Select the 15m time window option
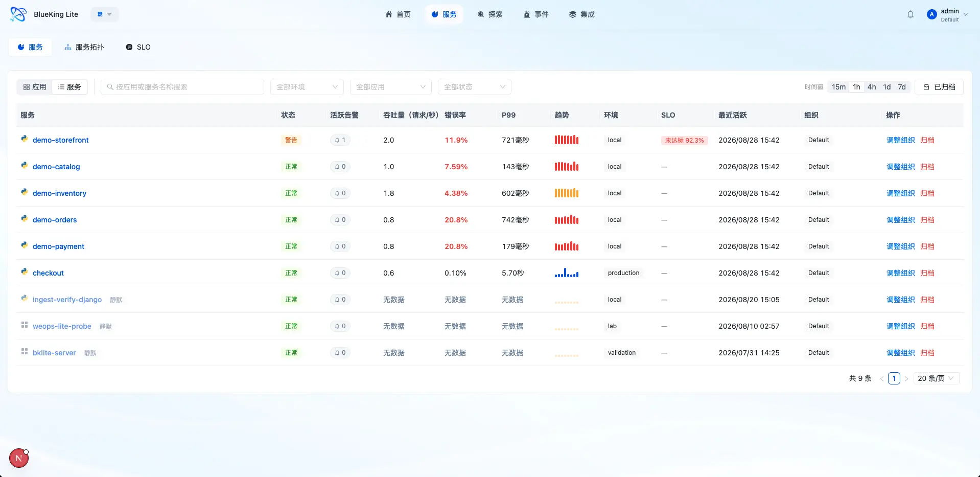 click(838, 87)
